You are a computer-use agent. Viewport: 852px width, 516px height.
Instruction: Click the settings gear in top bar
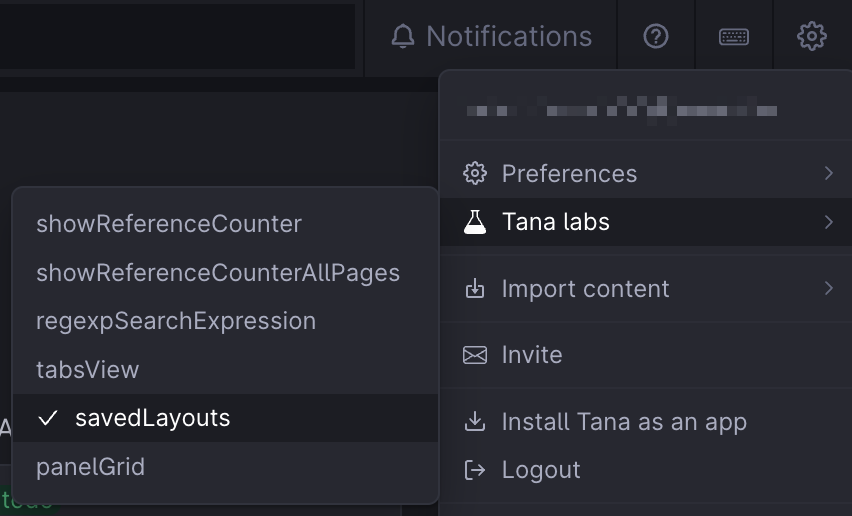coord(812,36)
